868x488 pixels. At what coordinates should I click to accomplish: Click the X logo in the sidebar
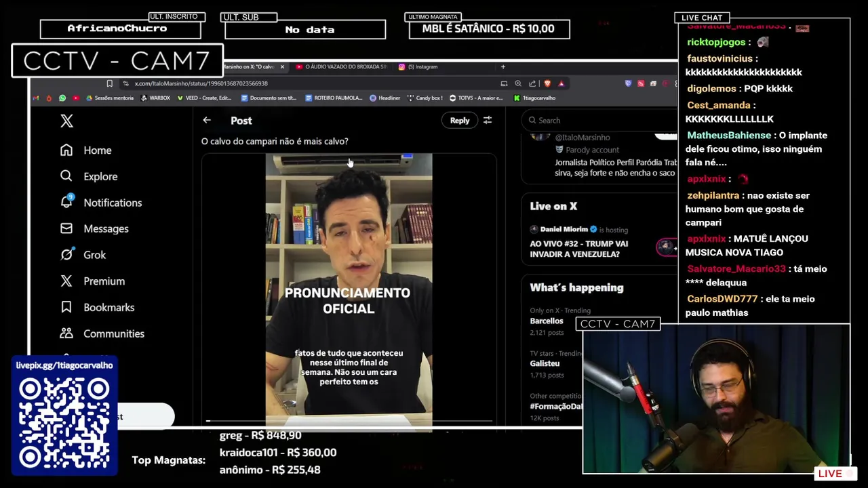pos(66,121)
